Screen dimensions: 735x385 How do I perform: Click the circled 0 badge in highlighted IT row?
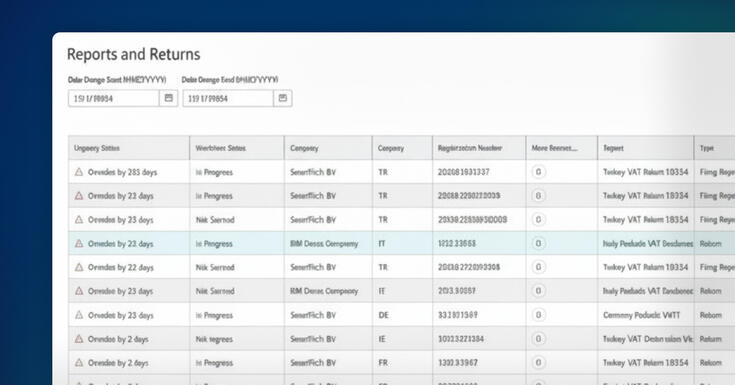click(538, 243)
